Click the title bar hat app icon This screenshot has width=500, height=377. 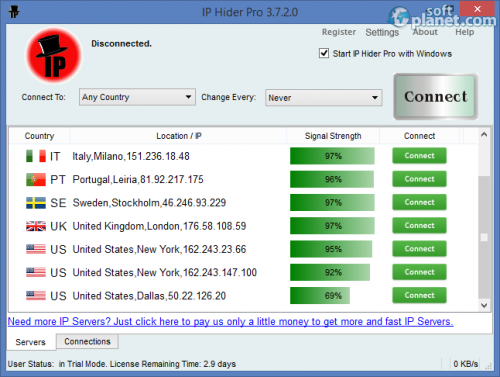14,12
